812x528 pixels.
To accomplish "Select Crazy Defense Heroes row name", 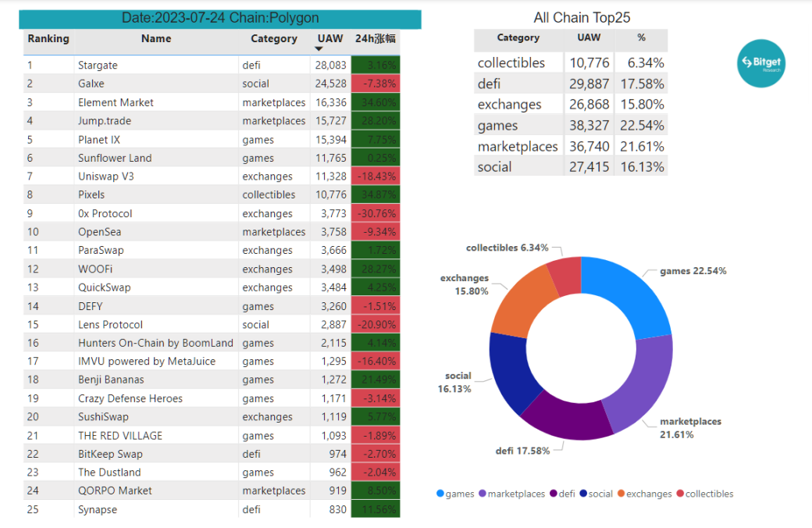I will tap(130, 398).
